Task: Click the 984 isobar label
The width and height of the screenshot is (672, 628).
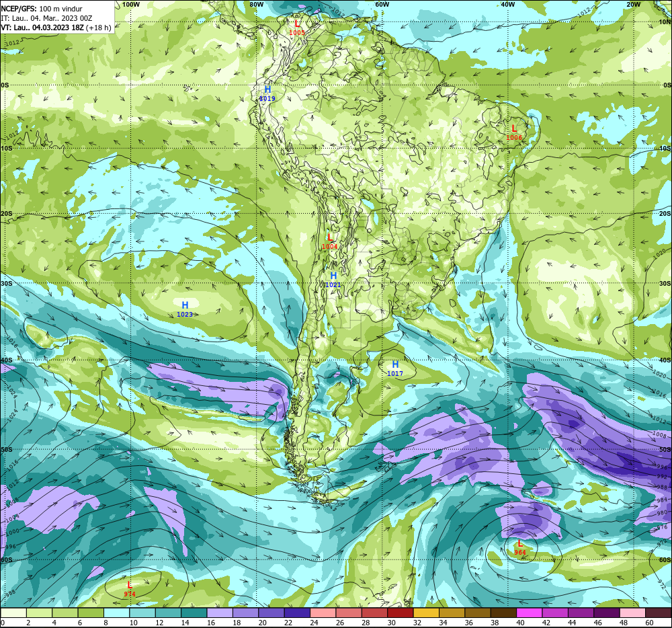Action: [x=662, y=500]
